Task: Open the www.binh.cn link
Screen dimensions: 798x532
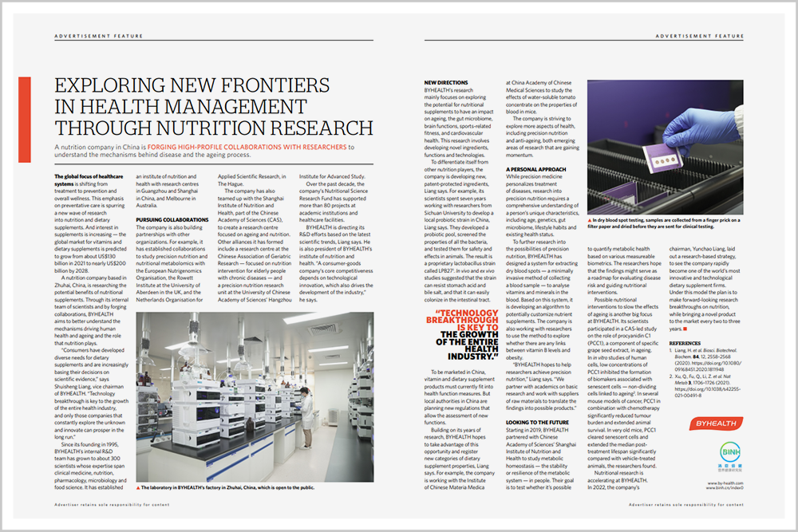Action: (725, 488)
